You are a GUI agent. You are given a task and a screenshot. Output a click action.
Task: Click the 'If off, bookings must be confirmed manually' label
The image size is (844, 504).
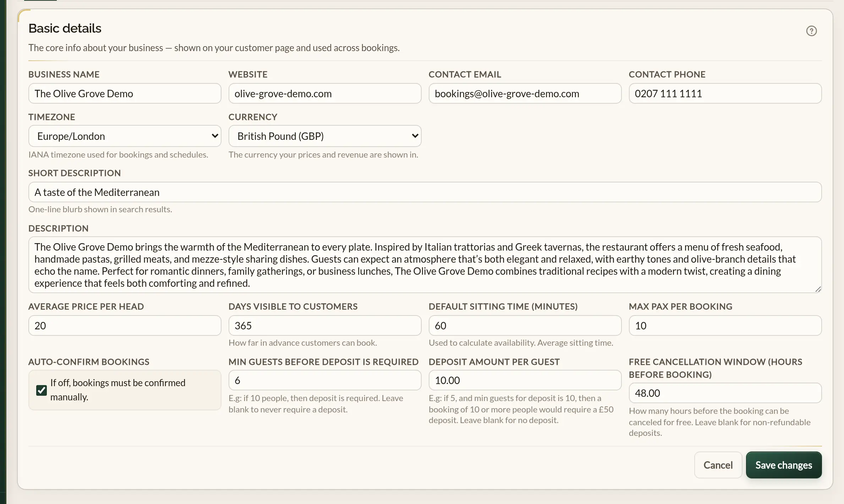point(118,390)
